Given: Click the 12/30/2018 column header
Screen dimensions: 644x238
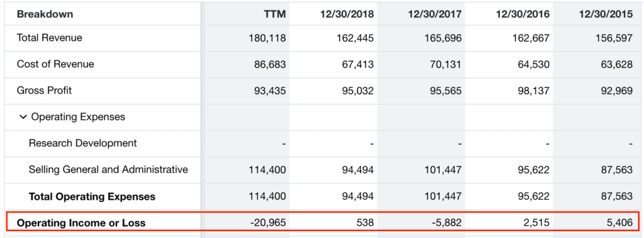Looking at the screenshot, I should (x=347, y=14).
